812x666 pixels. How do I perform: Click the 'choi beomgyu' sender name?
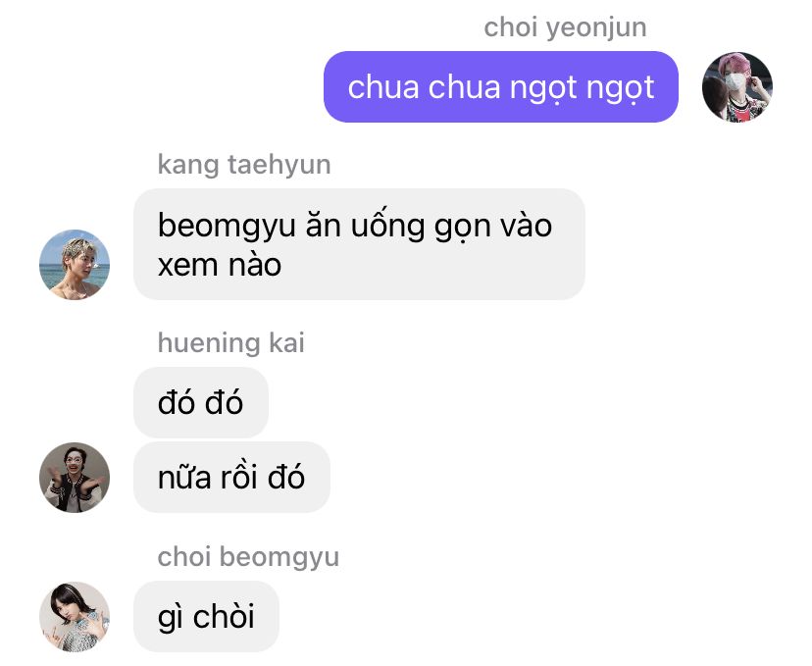tap(248, 557)
